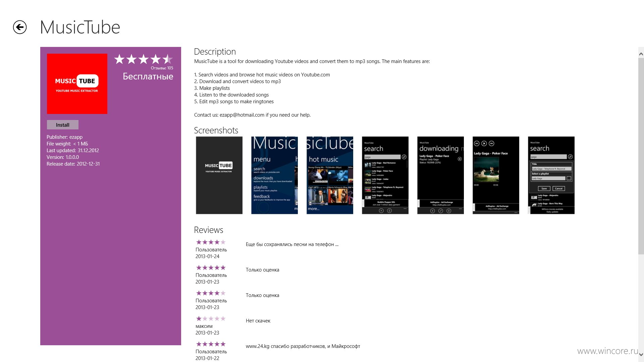Click star rating of the 2013-01-24 review

click(x=211, y=242)
